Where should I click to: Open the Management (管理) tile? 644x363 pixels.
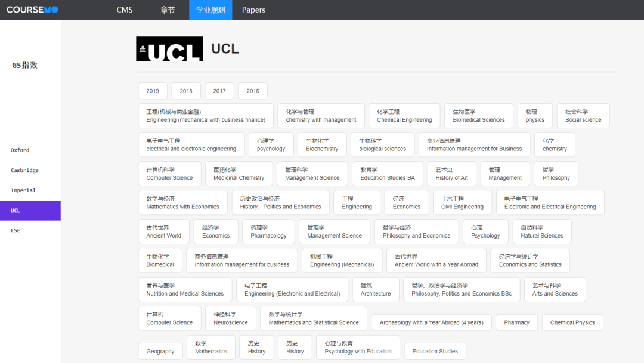click(505, 174)
